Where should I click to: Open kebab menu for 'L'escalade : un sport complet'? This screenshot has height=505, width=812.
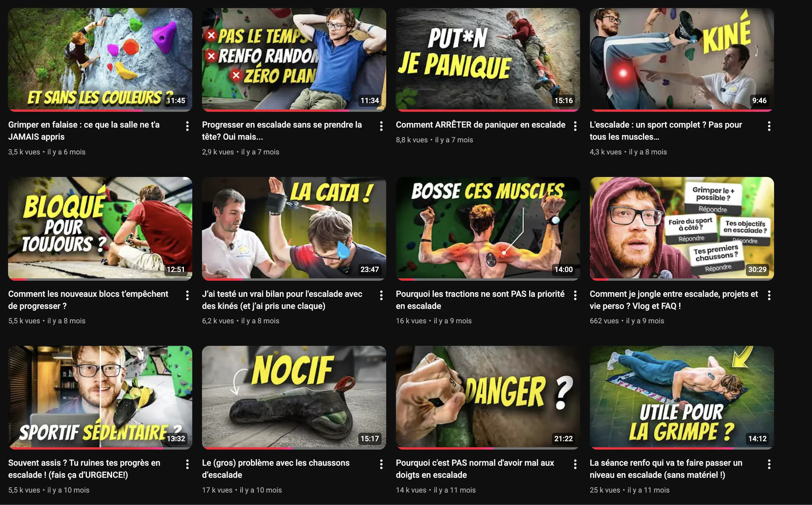(769, 126)
